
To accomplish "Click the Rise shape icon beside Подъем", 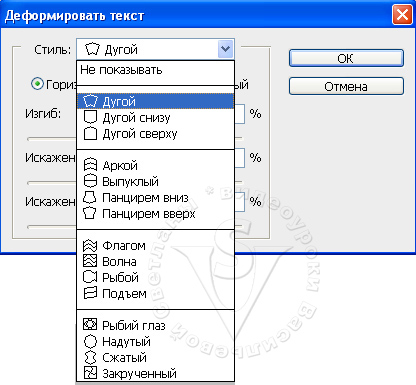I will tap(90, 293).
